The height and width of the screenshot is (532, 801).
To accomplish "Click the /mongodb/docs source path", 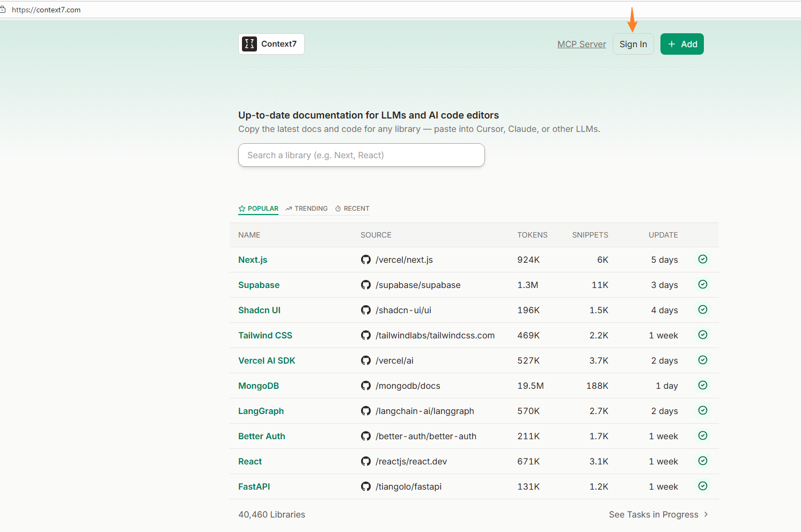I will (x=408, y=386).
